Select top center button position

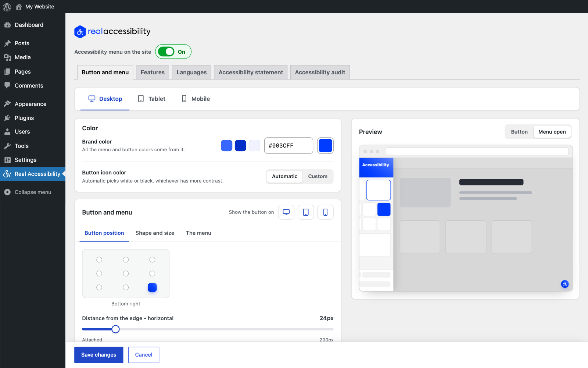tap(126, 260)
